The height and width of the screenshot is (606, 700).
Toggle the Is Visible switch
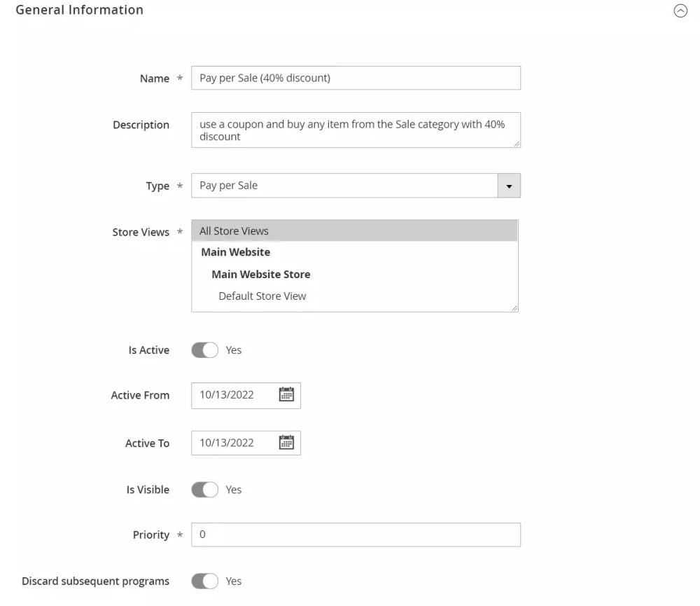(x=205, y=490)
